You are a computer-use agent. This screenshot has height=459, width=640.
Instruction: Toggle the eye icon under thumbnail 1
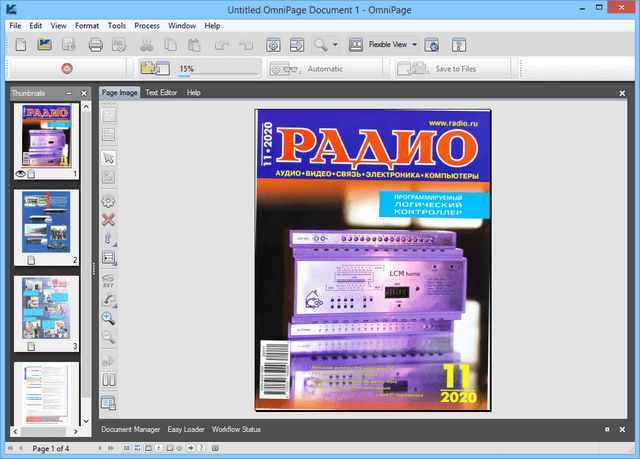click(20, 174)
